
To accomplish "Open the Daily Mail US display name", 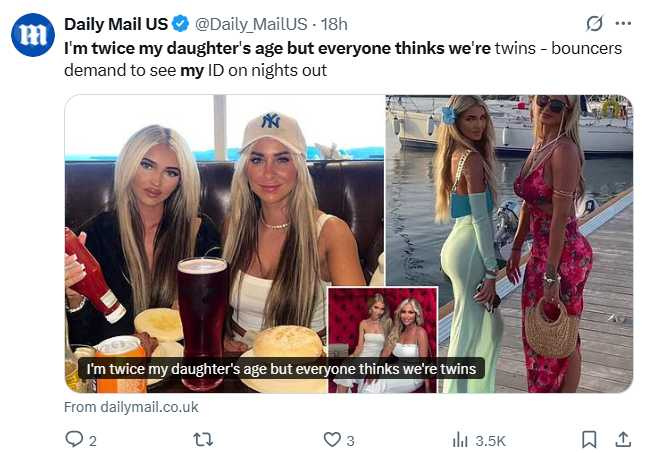I will click(x=116, y=24).
